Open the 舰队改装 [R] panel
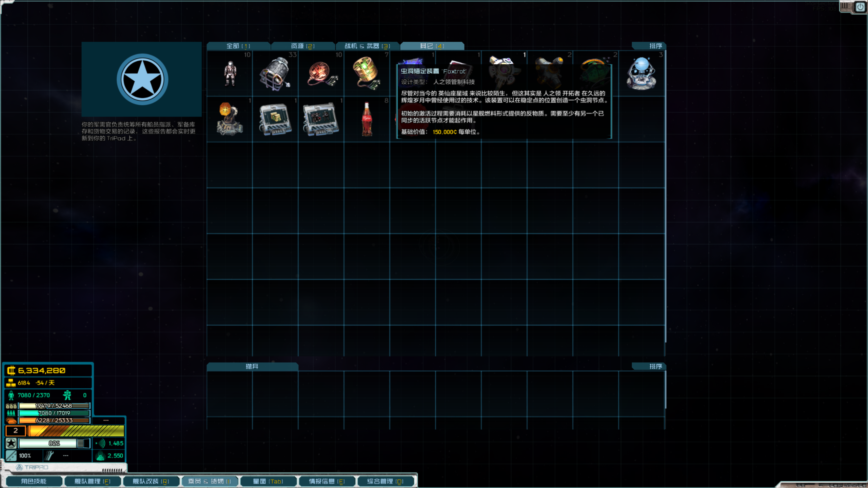Viewport: 868px width, 488px height. point(151,481)
